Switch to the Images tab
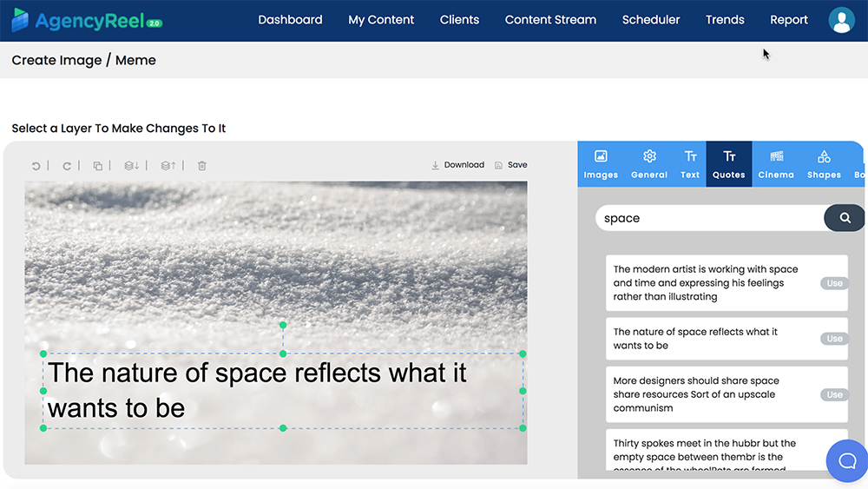868x489 pixels. tap(601, 163)
